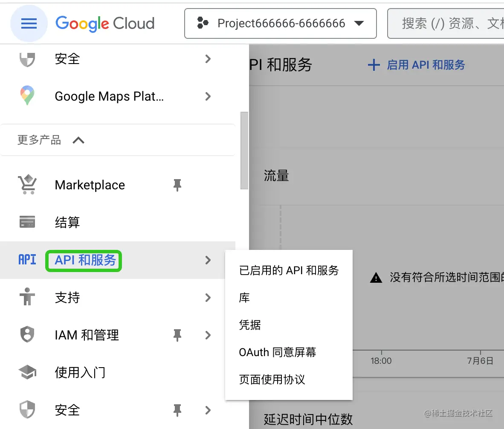Open 结算 from the sidebar
This screenshot has height=429, width=504.
pos(67,222)
